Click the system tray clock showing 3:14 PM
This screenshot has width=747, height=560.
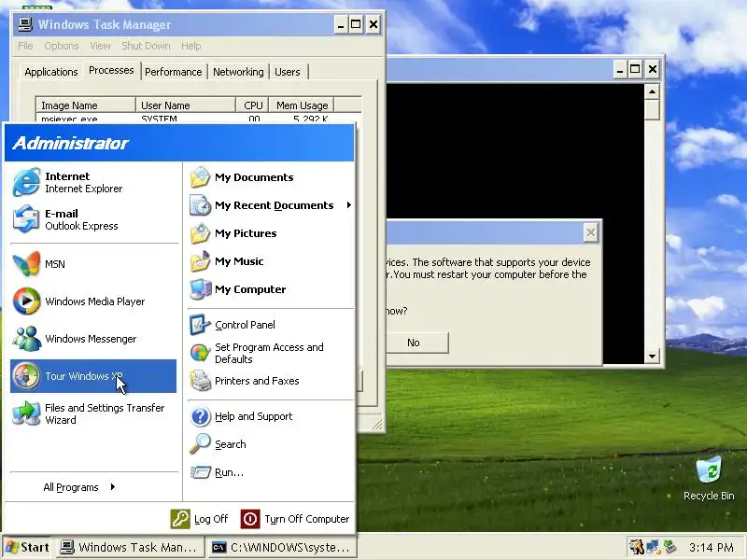(711, 547)
